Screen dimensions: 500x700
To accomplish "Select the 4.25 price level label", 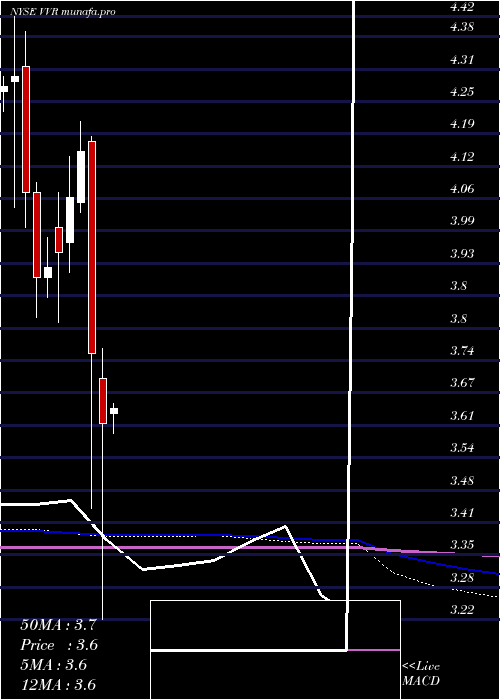I will tap(462, 92).
